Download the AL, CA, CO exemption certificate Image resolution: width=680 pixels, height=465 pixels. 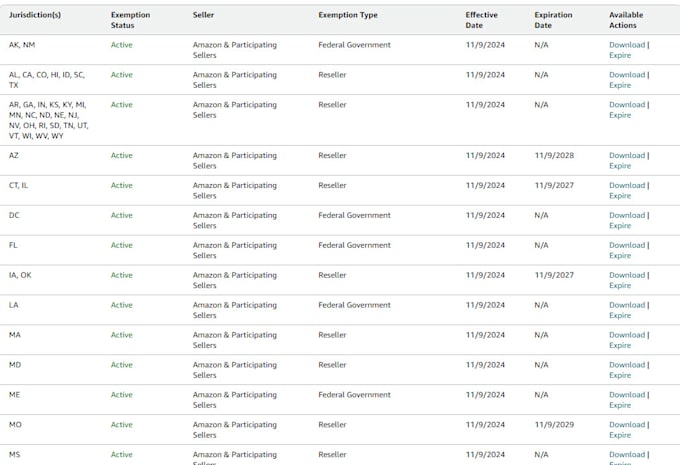point(627,75)
